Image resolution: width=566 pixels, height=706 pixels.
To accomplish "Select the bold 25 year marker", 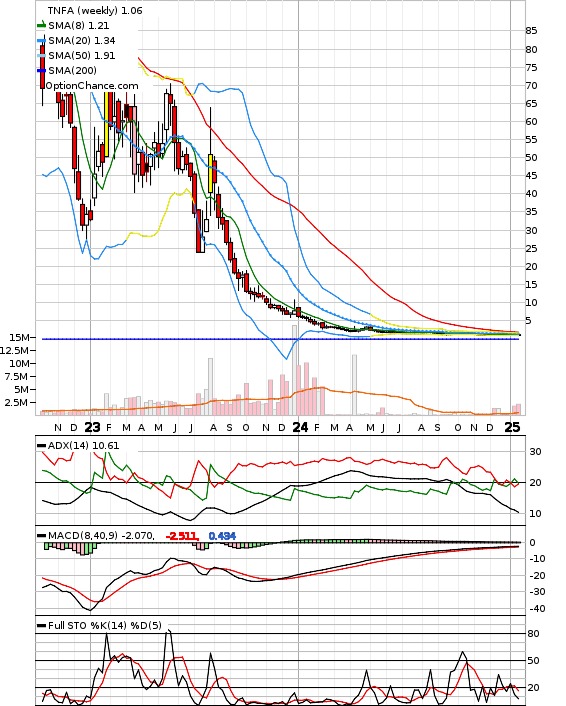I will tap(512, 427).
